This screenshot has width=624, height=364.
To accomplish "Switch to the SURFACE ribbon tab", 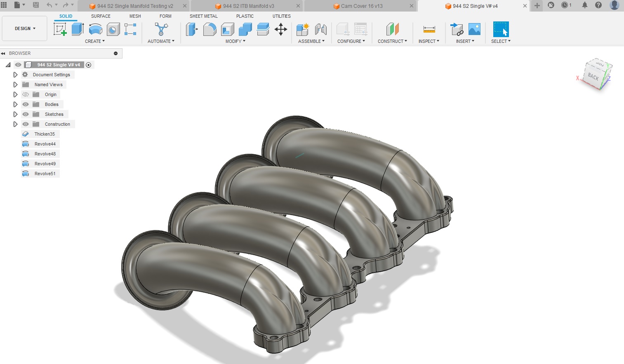I will 100,16.
